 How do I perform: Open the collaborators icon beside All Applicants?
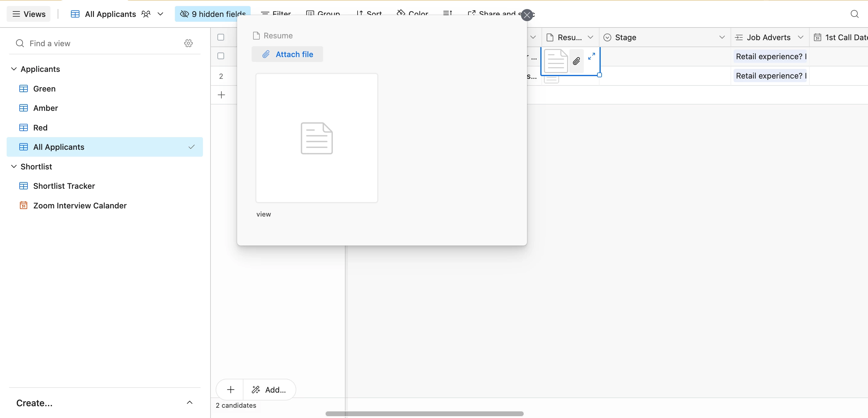(x=146, y=14)
